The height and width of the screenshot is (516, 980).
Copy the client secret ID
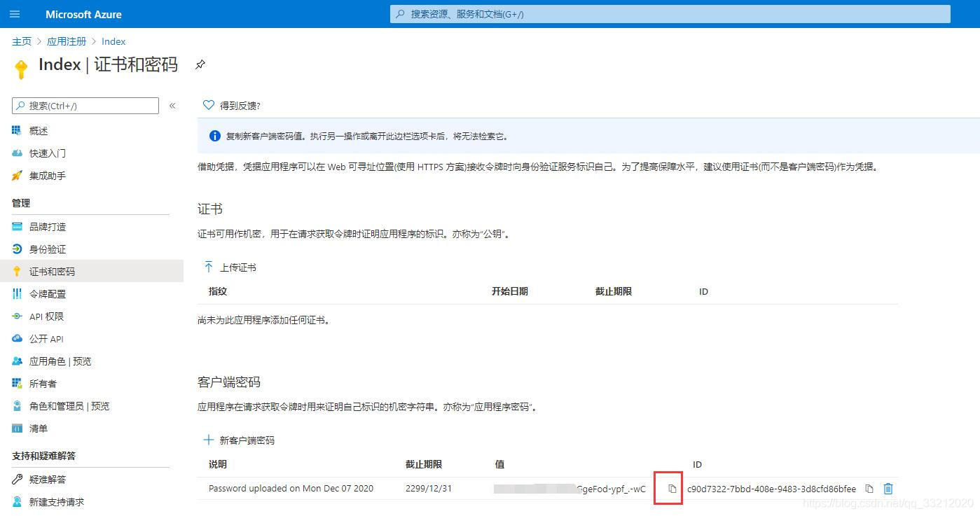(x=869, y=489)
